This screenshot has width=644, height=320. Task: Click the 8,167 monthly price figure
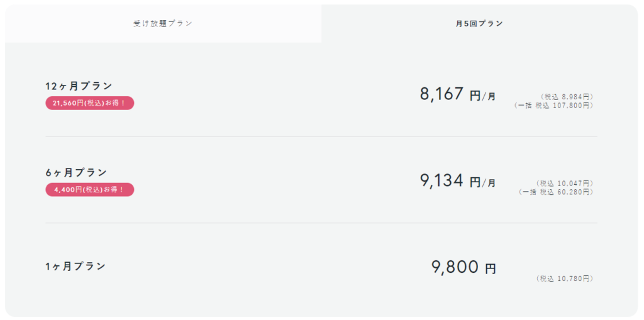(x=441, y=94)
